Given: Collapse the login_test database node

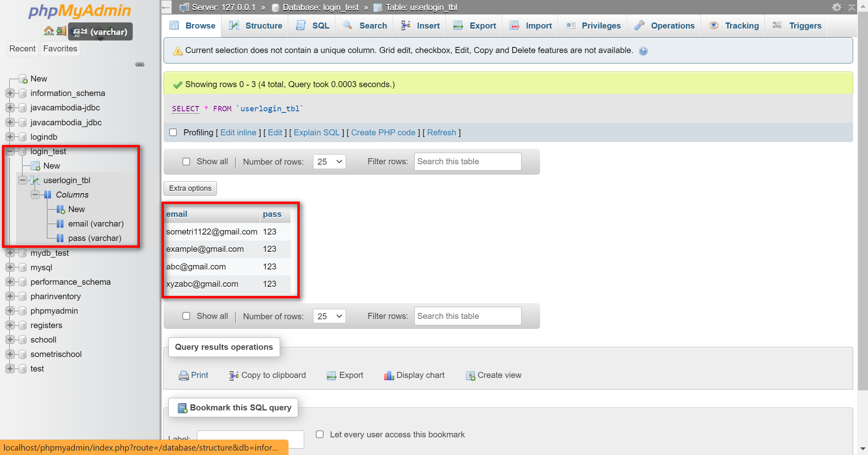Looking at the screenshot, I should coord(10,151).
